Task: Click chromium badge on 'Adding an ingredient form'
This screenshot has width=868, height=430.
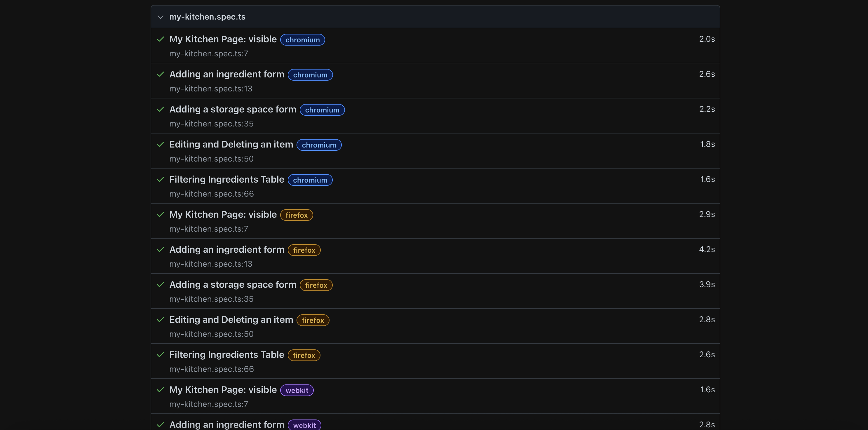Action: (310, 75)
